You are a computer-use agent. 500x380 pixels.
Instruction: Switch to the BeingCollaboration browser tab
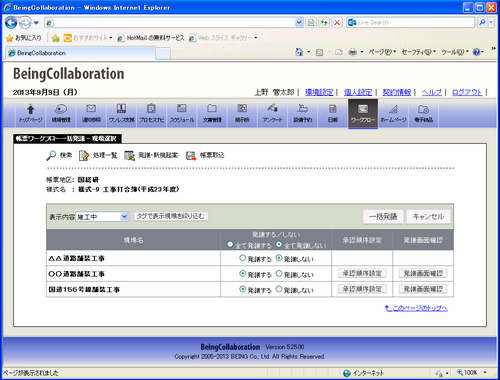tap(80, 53)
